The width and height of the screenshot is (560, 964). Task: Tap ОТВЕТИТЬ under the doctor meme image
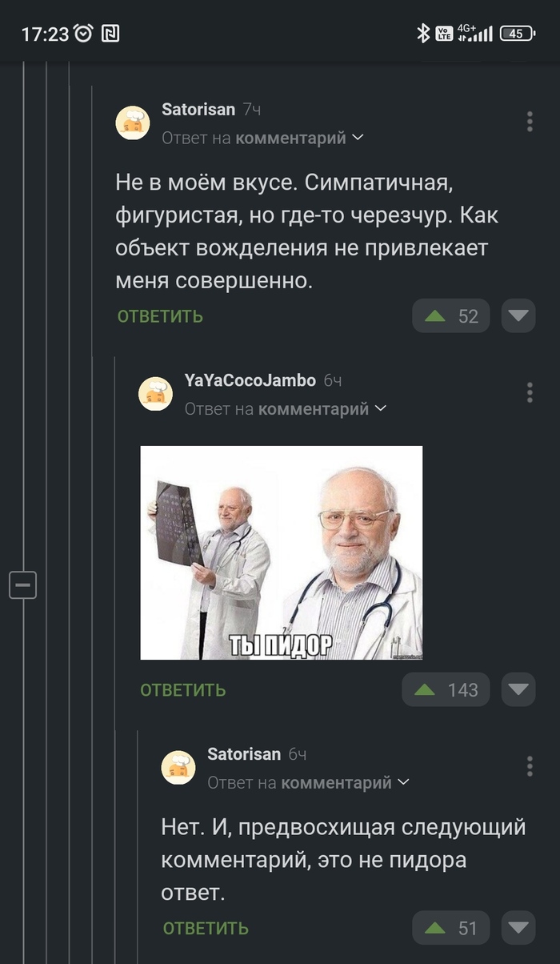pos(183,689)
